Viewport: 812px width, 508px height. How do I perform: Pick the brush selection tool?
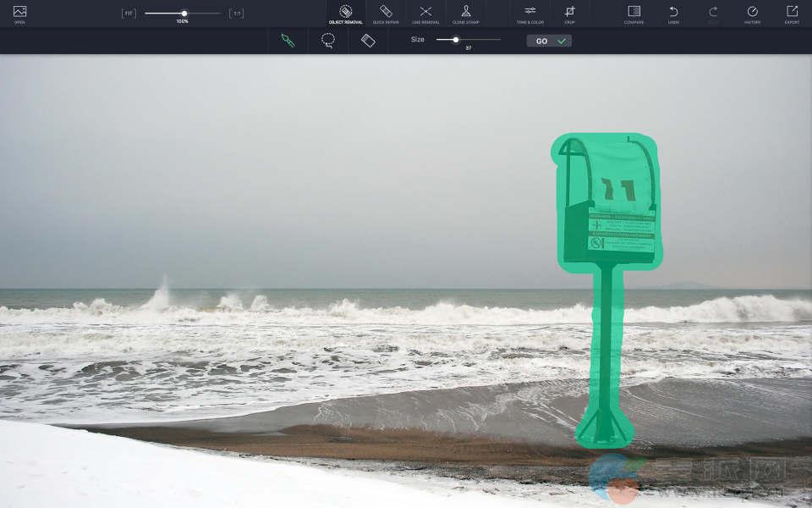288,40
